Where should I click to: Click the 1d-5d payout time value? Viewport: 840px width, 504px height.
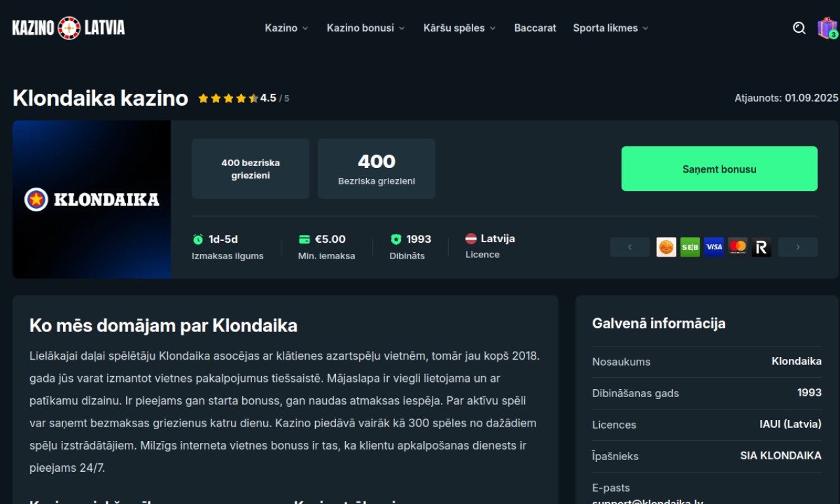point(223,239)
